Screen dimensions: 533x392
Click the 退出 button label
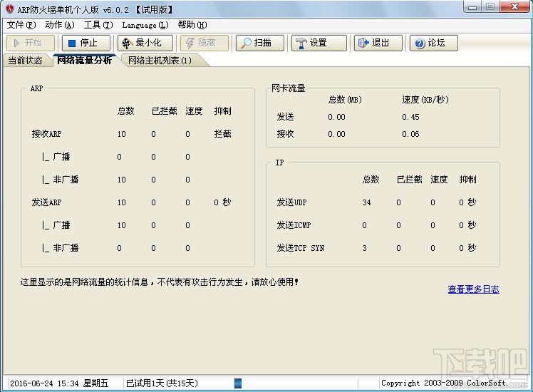pyautogui.click(x=381, y=43)
